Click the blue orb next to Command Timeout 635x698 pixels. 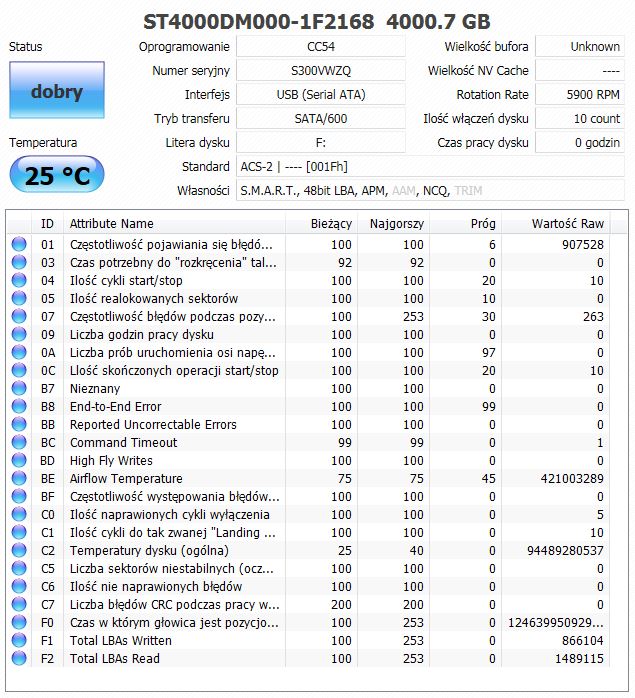(x=19, y=442)
